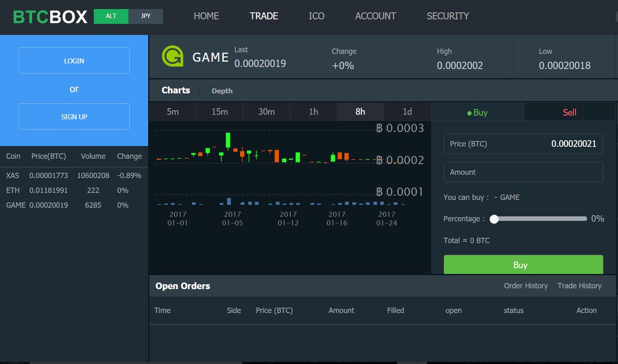
Task: Click the Action column header
Action: (x=587, y=310)
